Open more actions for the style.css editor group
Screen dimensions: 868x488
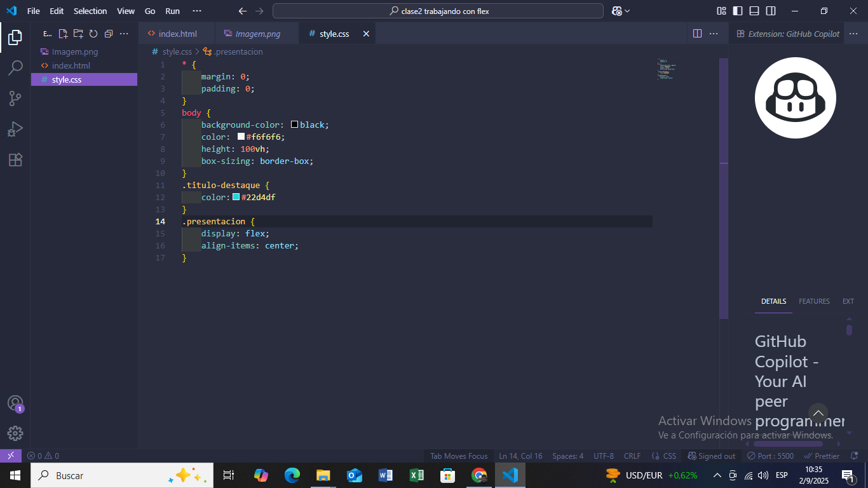pos(714,34)
